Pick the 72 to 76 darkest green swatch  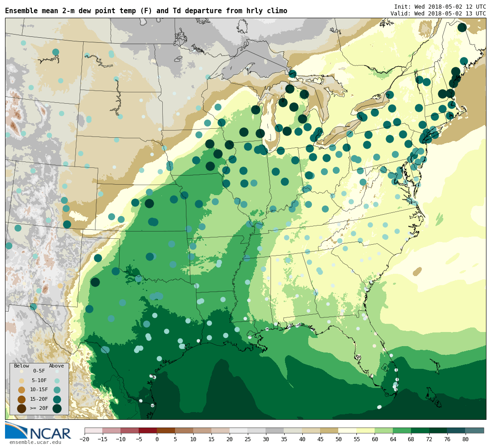439,430
